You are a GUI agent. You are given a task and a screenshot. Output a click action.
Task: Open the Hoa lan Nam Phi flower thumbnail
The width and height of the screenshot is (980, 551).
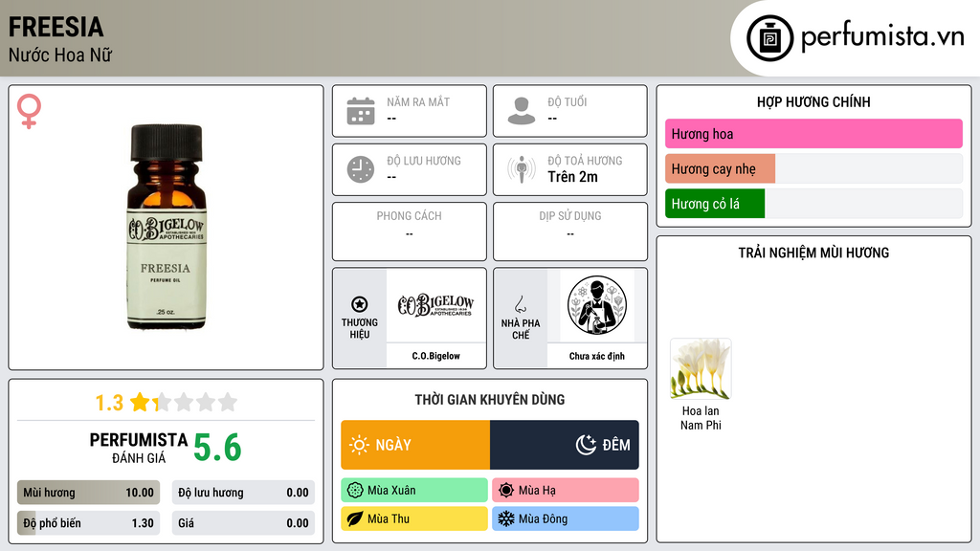701,368
